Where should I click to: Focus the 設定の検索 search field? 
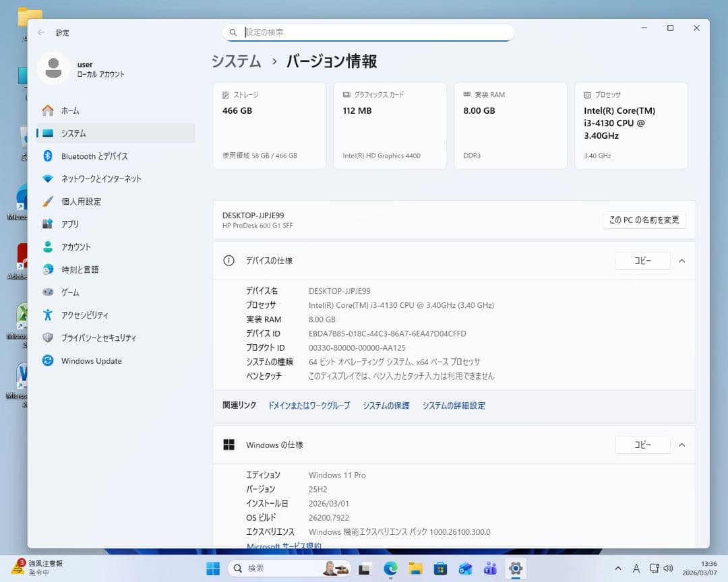tap(368, 32)
